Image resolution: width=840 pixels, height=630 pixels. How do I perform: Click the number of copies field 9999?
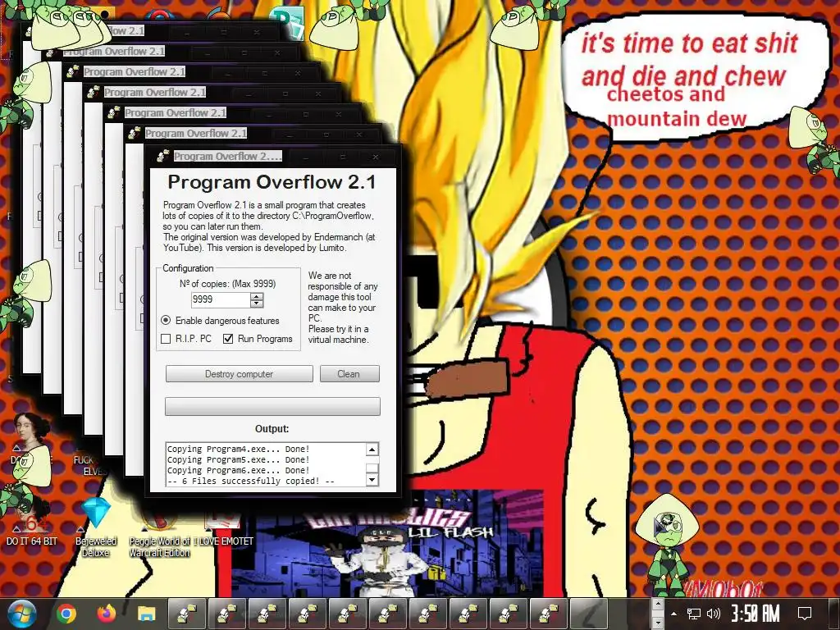pyautogui.click(x=220, y=299)
